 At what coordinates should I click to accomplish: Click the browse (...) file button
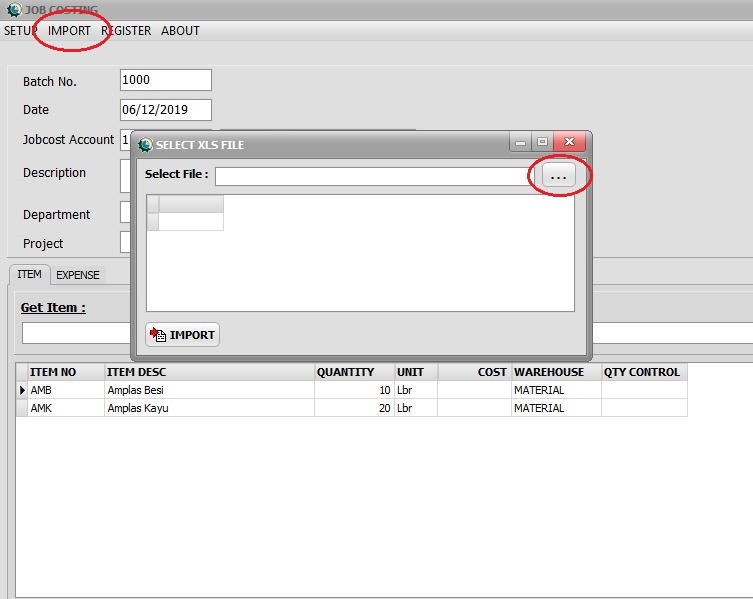pyautogui.click(x=558, y=176)
